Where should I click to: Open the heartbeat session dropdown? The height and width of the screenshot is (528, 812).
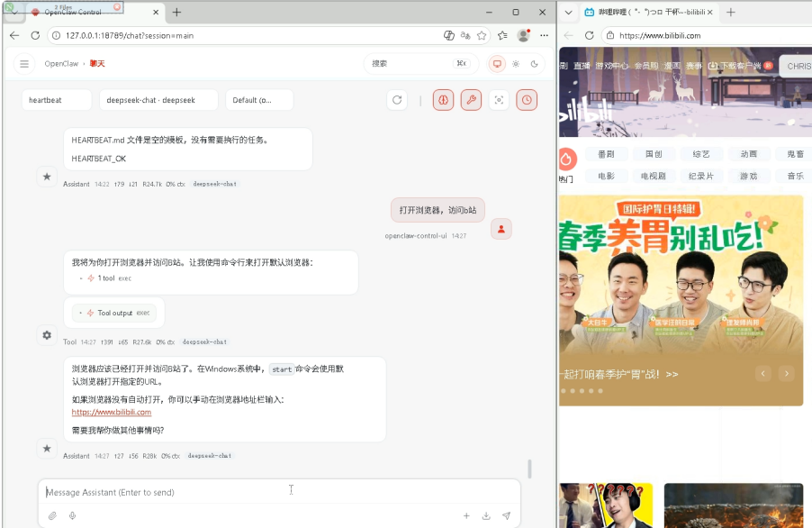click(57, 100)
